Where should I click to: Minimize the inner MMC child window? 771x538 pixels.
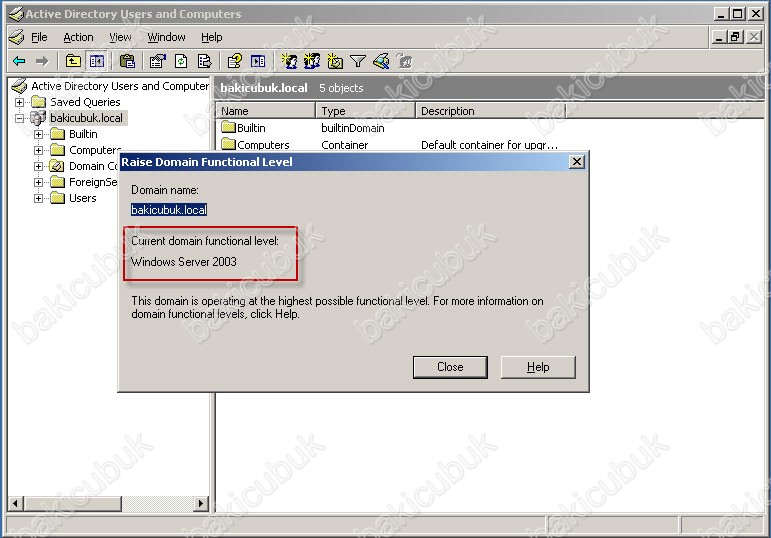720,36
